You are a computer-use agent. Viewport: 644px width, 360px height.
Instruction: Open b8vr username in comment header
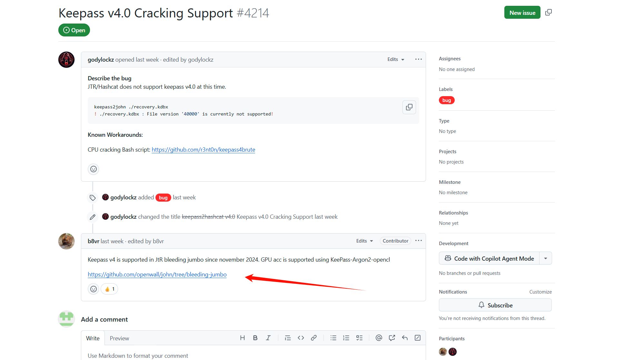click(94, 241)
